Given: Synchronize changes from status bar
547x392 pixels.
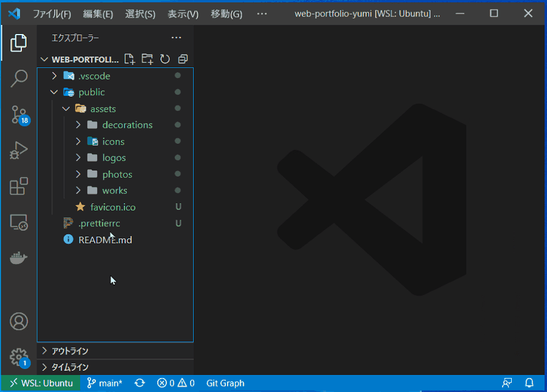Looking at the screenshot, I should click(x=140, y=384).
